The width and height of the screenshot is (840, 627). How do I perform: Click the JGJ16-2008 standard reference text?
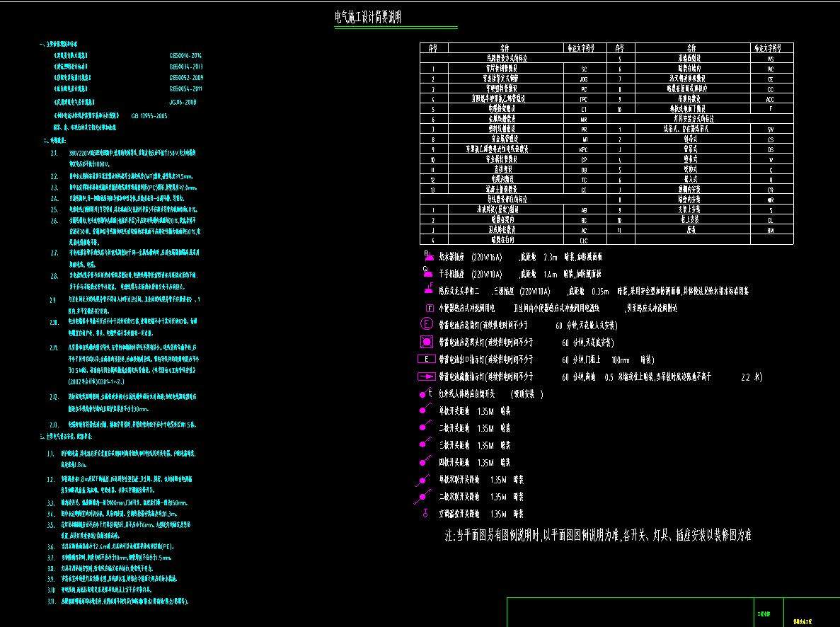(x=183, y=102)
